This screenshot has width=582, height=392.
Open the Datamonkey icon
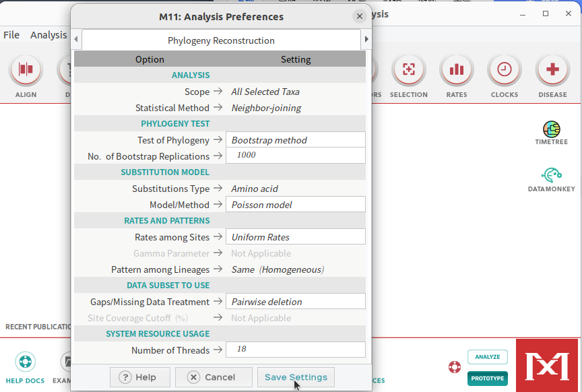[x=551, y=176]
